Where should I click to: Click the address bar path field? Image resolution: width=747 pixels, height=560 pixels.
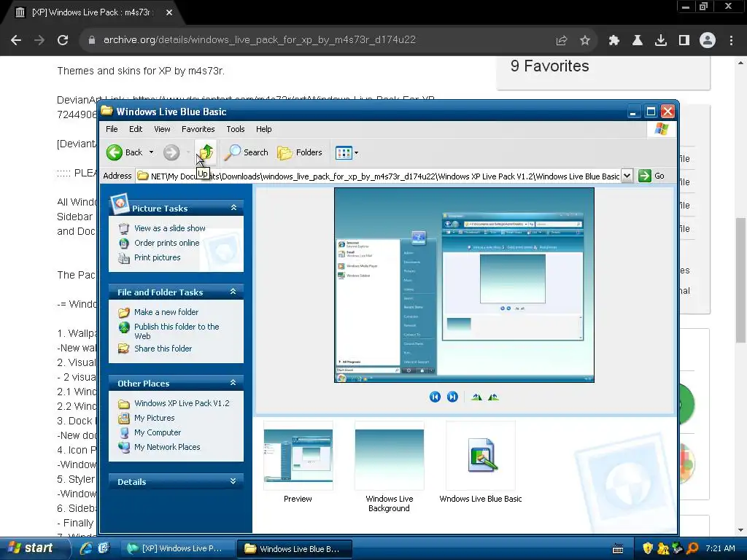pos(379,176)
